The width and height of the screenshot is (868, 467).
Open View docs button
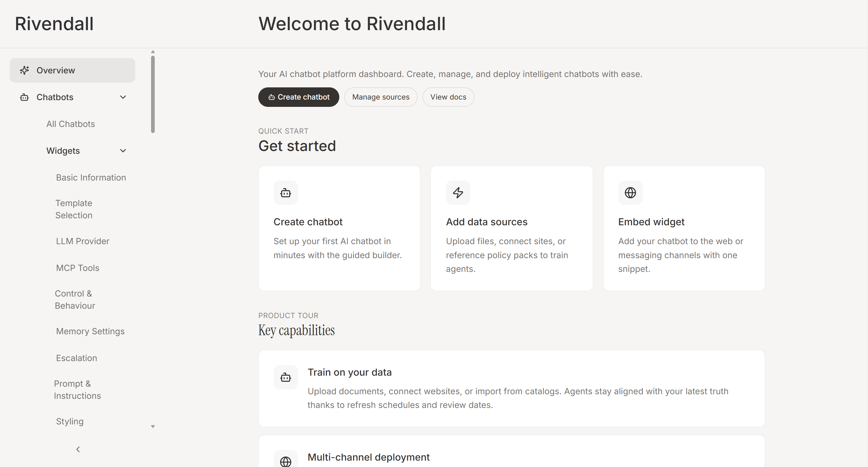tap(448, 97)
